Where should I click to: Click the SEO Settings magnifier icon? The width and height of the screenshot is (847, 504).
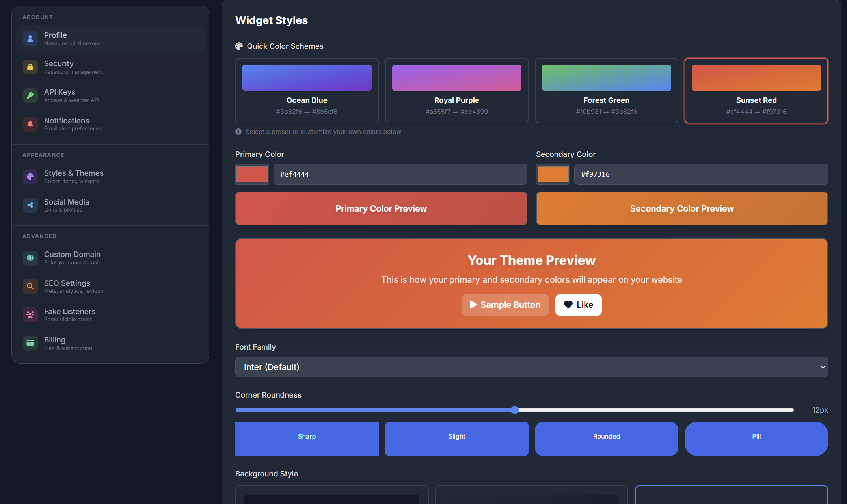pos(30,286)
